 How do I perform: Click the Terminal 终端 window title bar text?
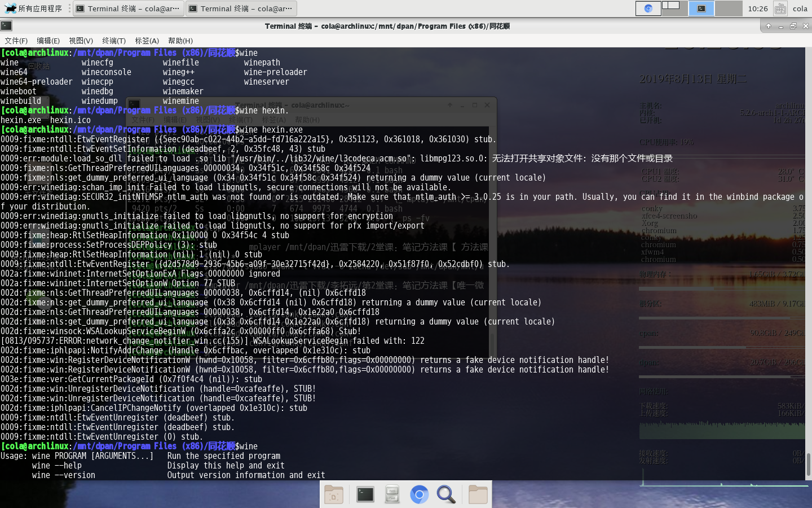tap(387, 26)
